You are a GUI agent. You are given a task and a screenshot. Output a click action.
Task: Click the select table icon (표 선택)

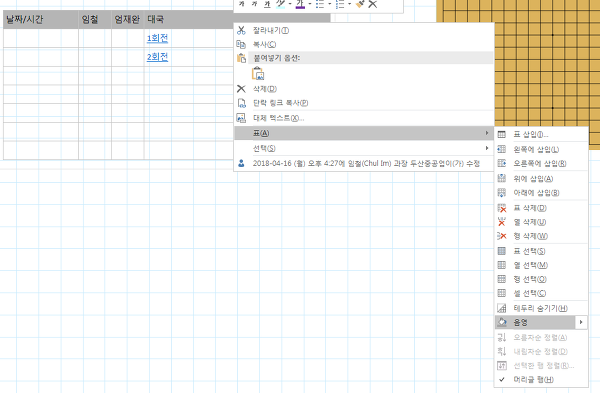(501, 251)
